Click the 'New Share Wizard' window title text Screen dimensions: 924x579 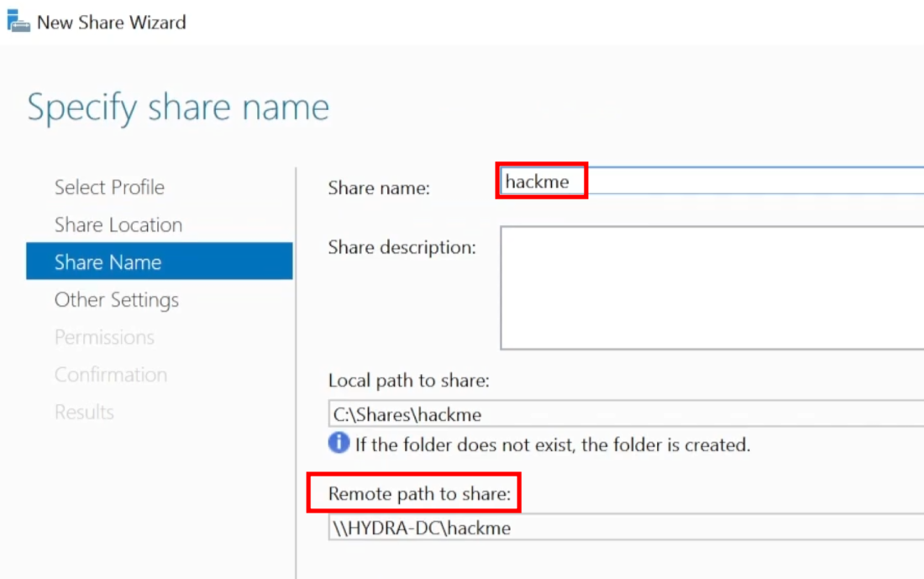point(111,23)
